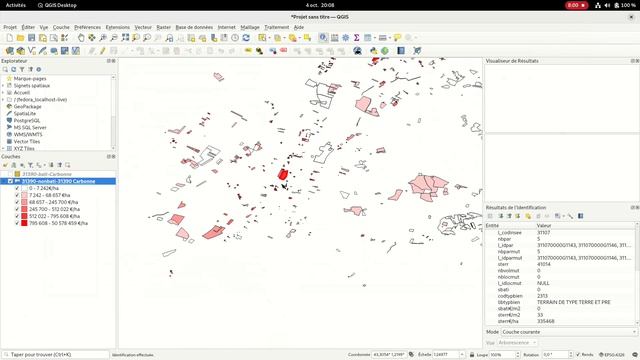Toggle visibility of 31390-bati-Carbonne layer
The width and height of the screenshot is (640, 360).
11,174
